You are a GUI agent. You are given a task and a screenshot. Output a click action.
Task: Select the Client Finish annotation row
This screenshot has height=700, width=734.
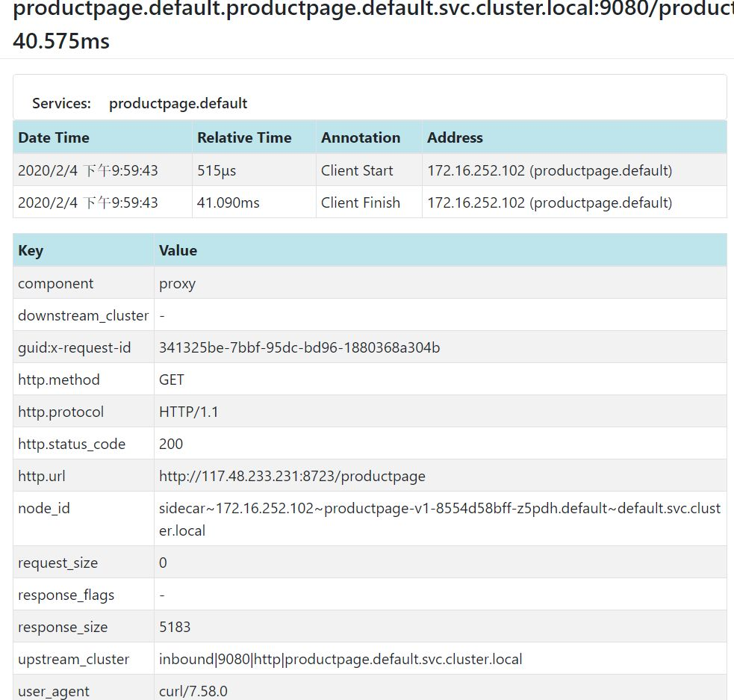click(x=370, y=202)
